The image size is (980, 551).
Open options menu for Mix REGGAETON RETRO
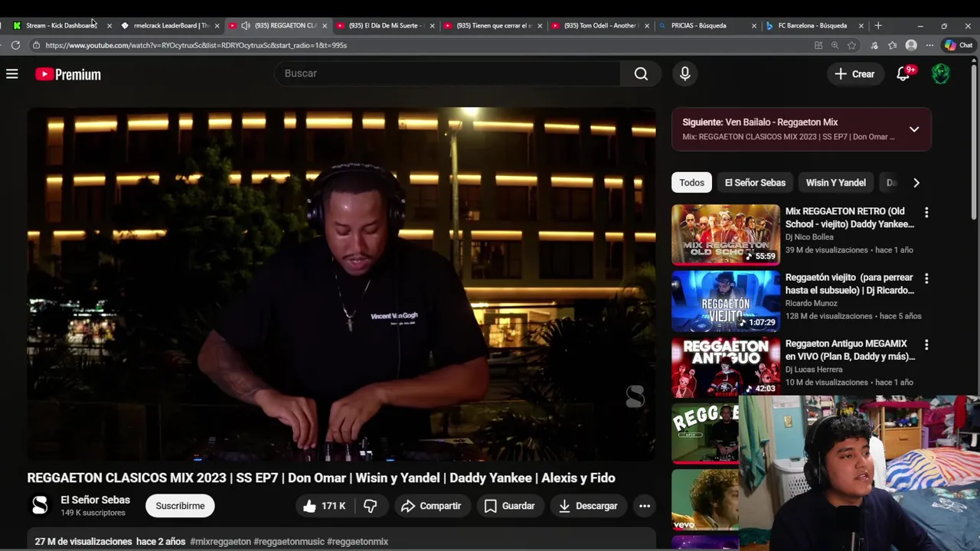coord(926,213)
